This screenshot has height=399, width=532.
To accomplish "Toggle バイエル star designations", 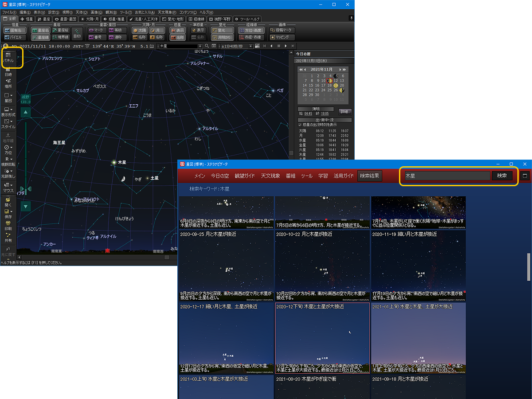I will click(x=15, y=37).
